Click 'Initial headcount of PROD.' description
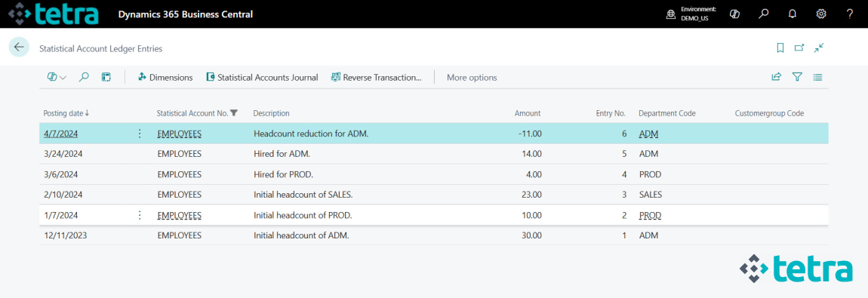Viewport: 868px width, 298px height. coord(303,215)
